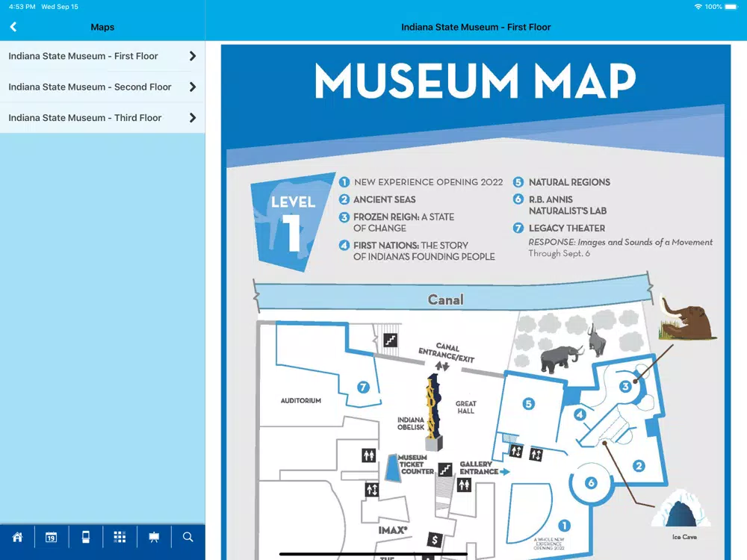Select marker 6 on the floor plan
Image resolution: width=747 pixels, height=560 pixels.
591,483
